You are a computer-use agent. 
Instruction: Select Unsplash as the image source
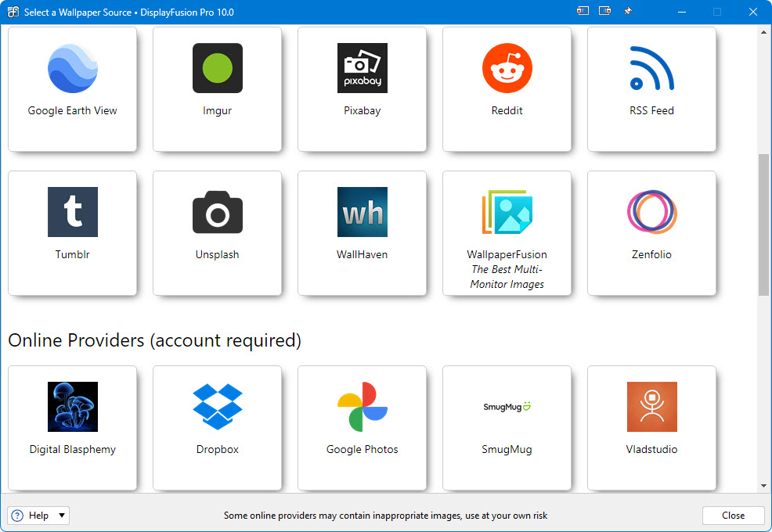point(217,232)
